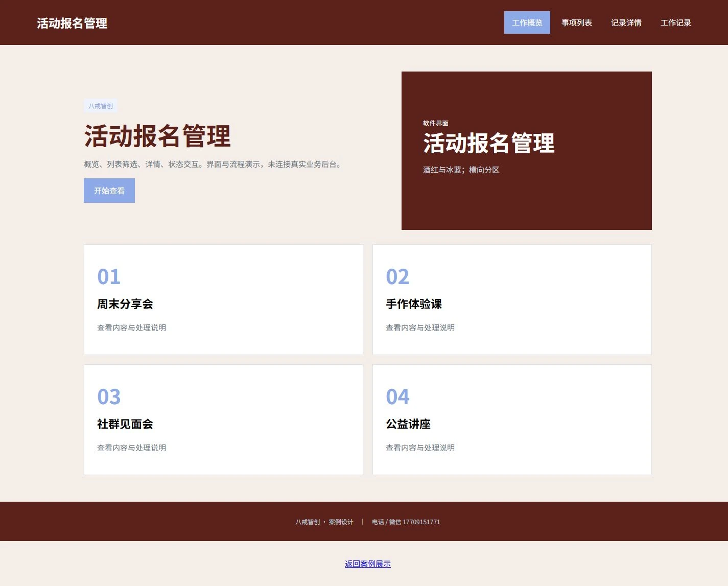Open the 工作概览 tab in the navigation

pos(527,22)
